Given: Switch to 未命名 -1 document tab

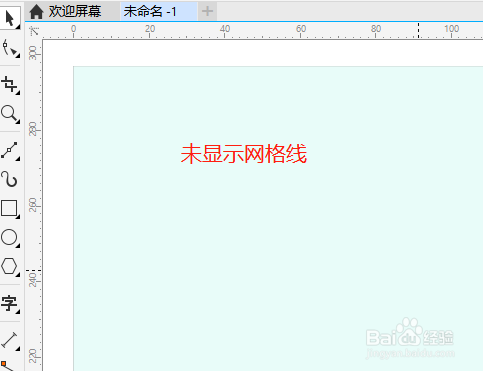Looking at the screenshot, I should click(159, 11).
